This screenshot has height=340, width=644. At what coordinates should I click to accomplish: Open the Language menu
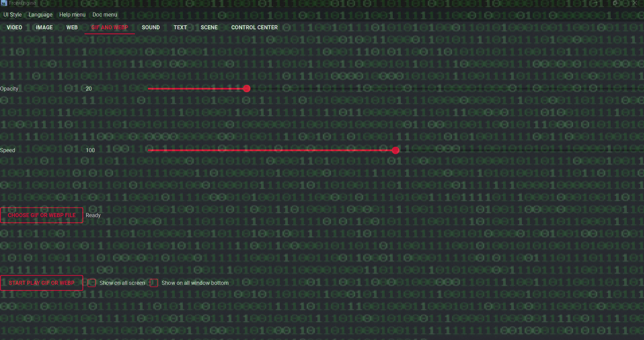40,14
